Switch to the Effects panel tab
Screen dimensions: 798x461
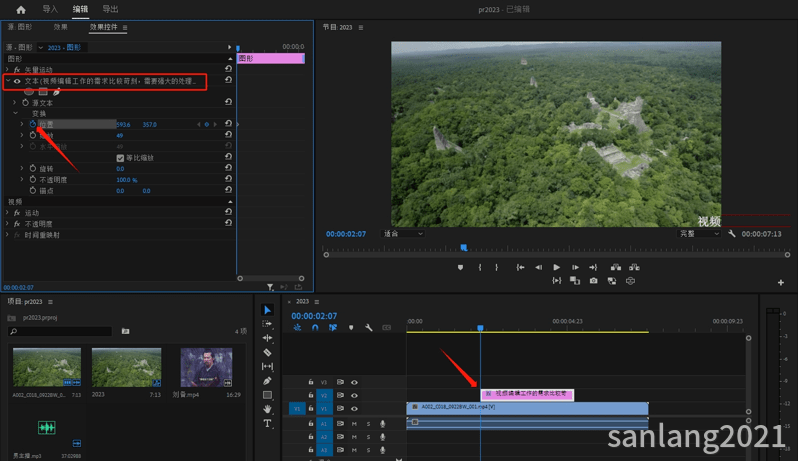(x=61, y=27)
